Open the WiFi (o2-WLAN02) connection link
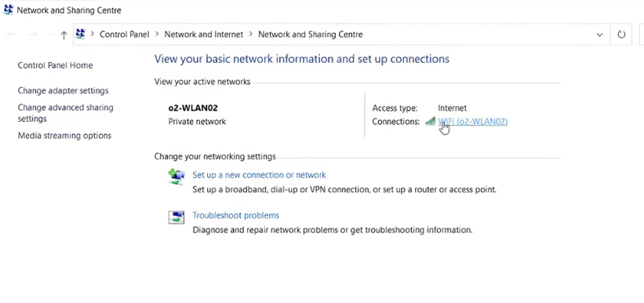Image resolution: width=644 pixels, height=303 pixels. 473,122
